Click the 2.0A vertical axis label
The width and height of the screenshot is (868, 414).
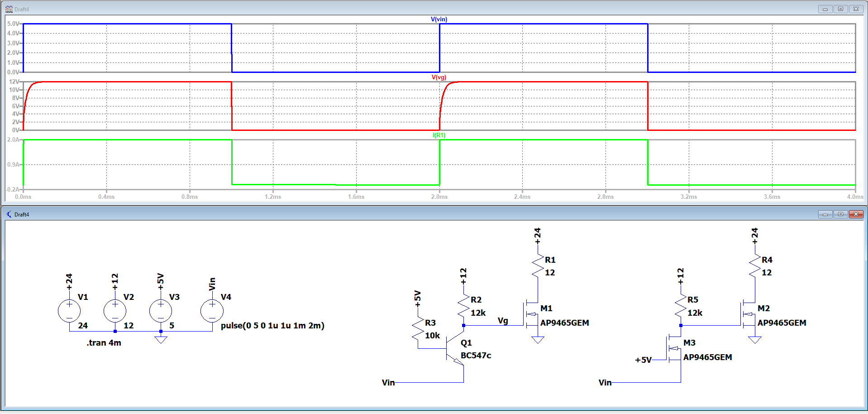point(13,140)
